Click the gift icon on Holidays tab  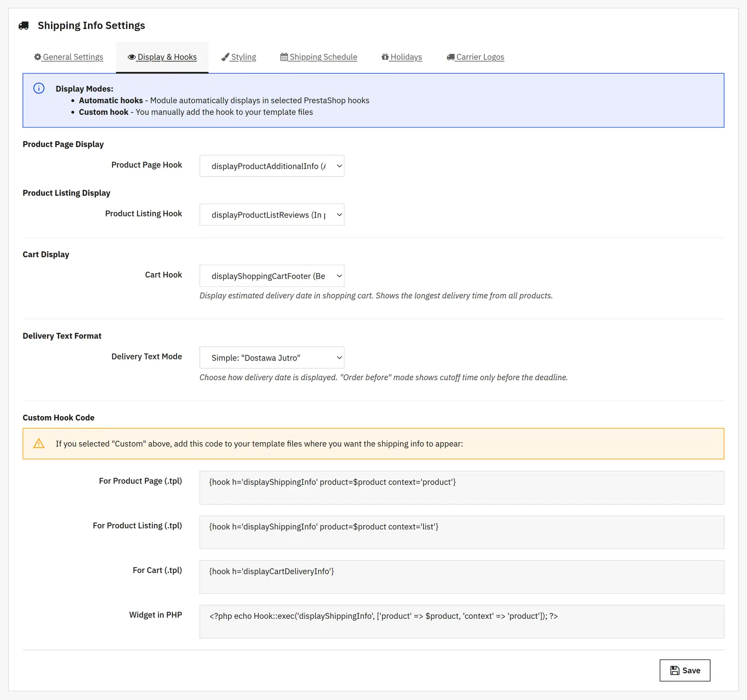click(385, 57)
